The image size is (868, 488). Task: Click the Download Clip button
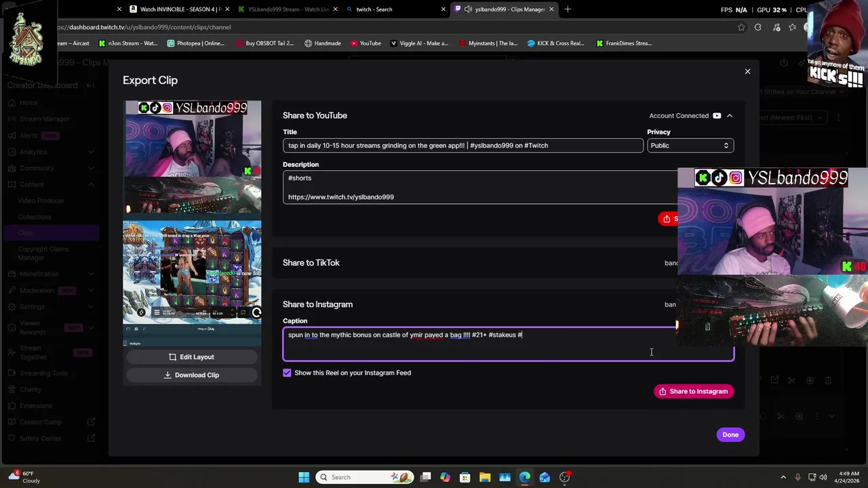[x=192, y=375]
